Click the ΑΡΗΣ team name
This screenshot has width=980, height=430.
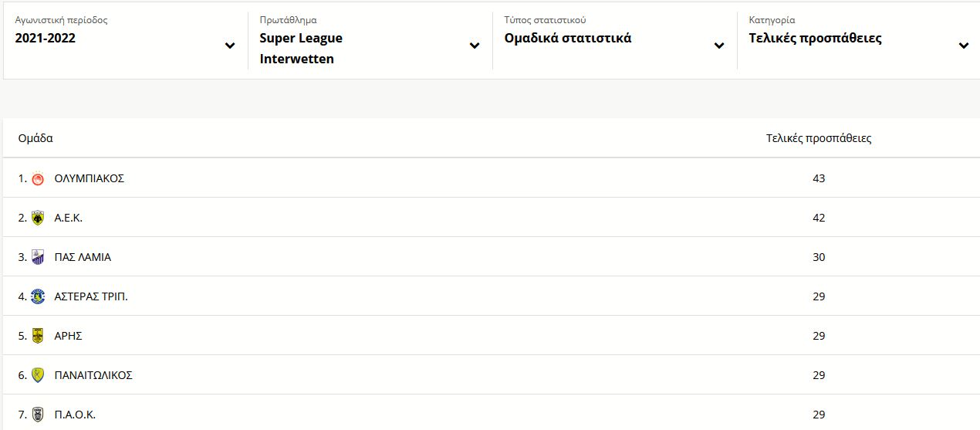[x=69, y=336]
